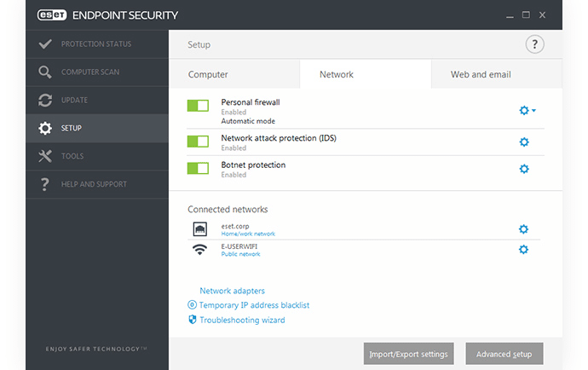Click the ESET logo in the title bar
Image resolution: width=588 pixels, height=370 pixels.
(x=52, y=15)
